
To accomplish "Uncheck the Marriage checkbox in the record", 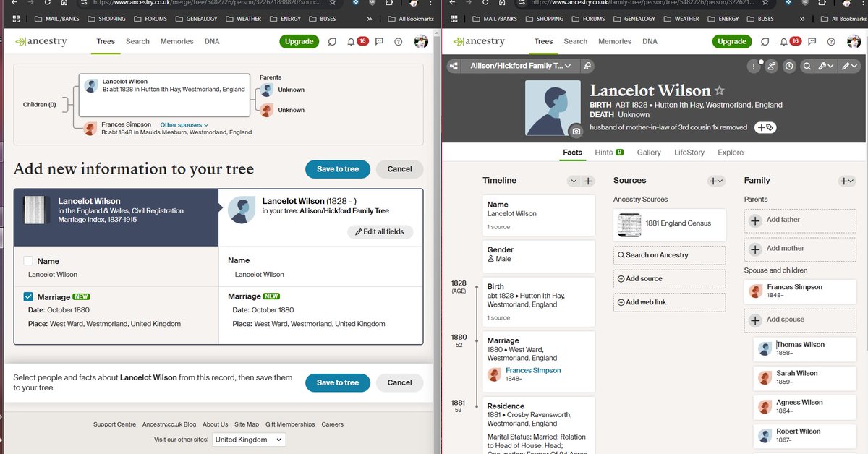I will pyautogui.click(x=28, y=296).
